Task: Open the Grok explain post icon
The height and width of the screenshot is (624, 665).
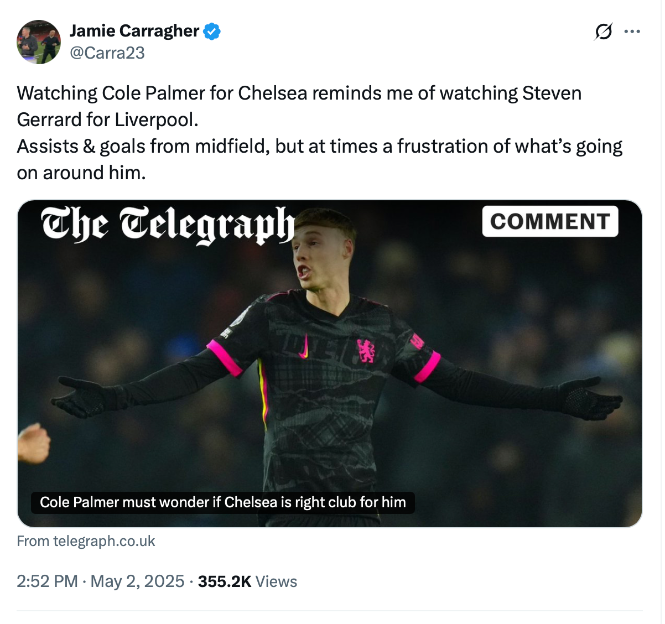Action: click(603, 31)
